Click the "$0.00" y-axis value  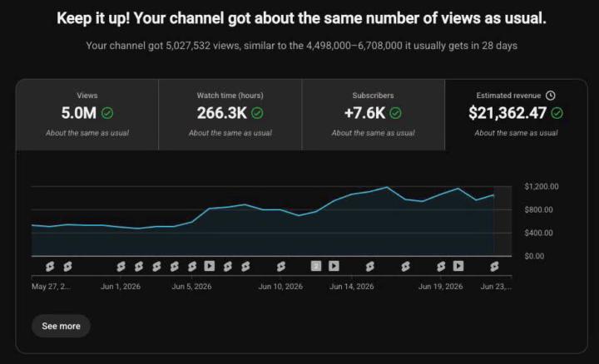click(534, 257)
